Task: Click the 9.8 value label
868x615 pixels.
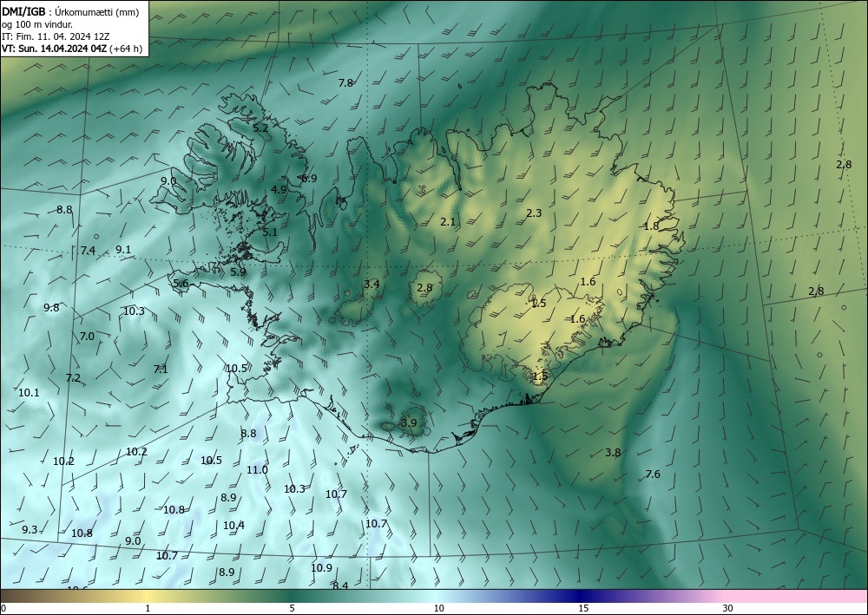Action: pyautogui.click(x=51, y=307)
